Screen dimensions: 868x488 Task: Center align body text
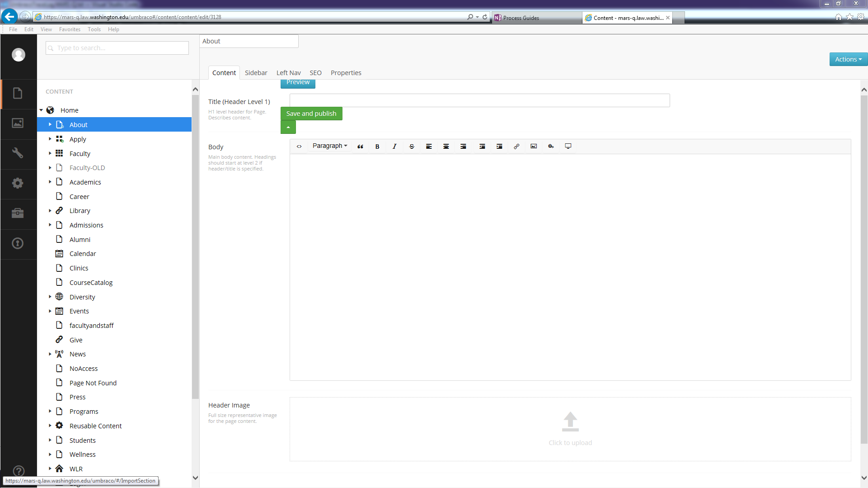tap(446, 146)
